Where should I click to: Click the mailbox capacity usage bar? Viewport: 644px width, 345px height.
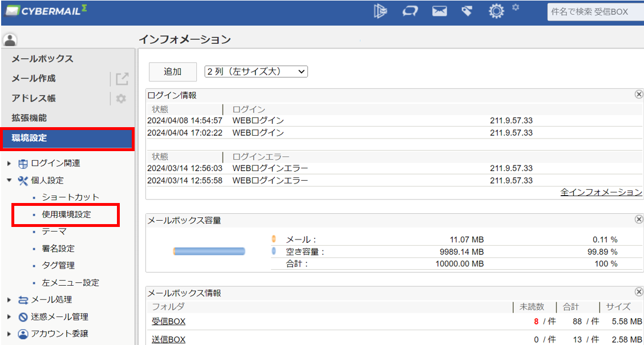point(209,251)
